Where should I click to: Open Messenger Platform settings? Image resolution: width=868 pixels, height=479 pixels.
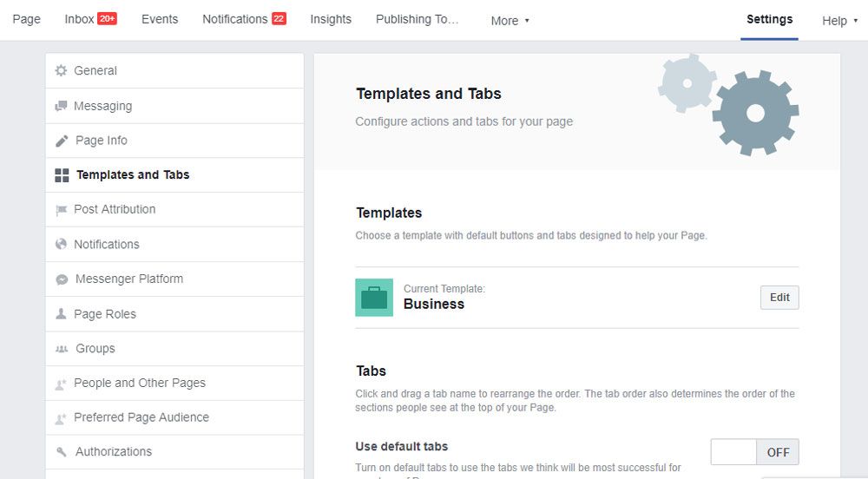tap(174, 279)
